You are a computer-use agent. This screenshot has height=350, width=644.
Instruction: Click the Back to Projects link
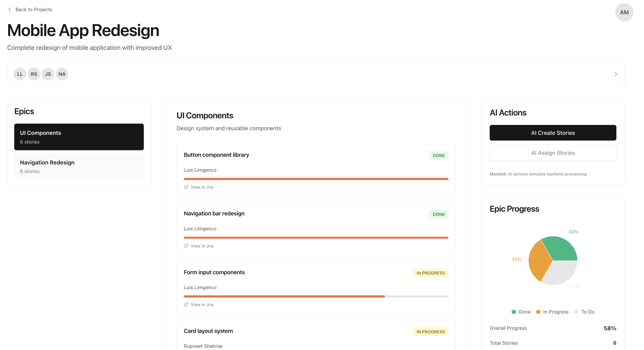click(34, 9)
